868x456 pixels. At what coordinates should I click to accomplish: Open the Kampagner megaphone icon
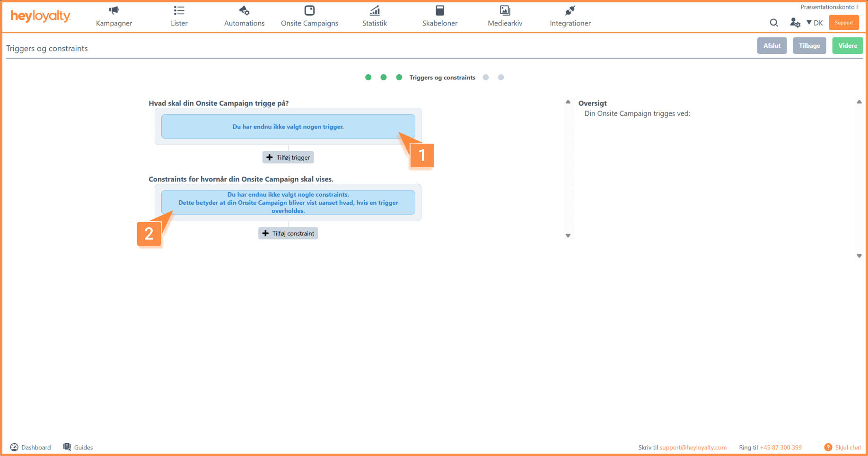click(114, 10)
